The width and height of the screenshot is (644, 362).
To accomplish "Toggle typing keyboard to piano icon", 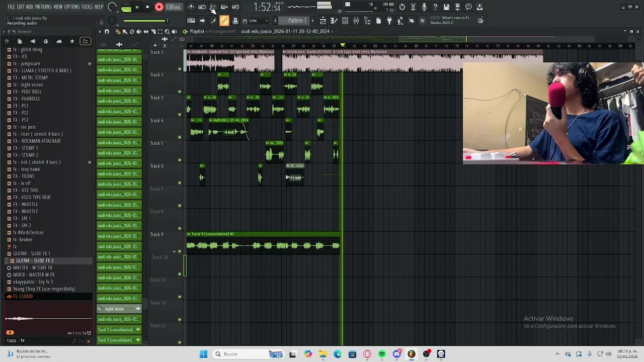I will (x=191, y=21).
